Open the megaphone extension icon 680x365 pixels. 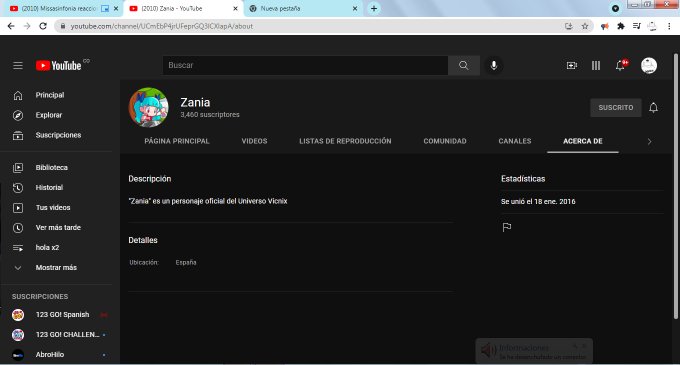[x=605, y=26]
